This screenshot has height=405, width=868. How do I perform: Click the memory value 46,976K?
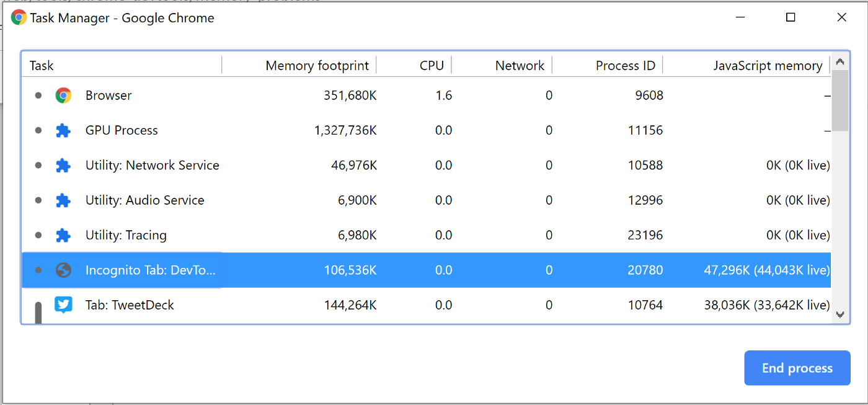point(354,166)
